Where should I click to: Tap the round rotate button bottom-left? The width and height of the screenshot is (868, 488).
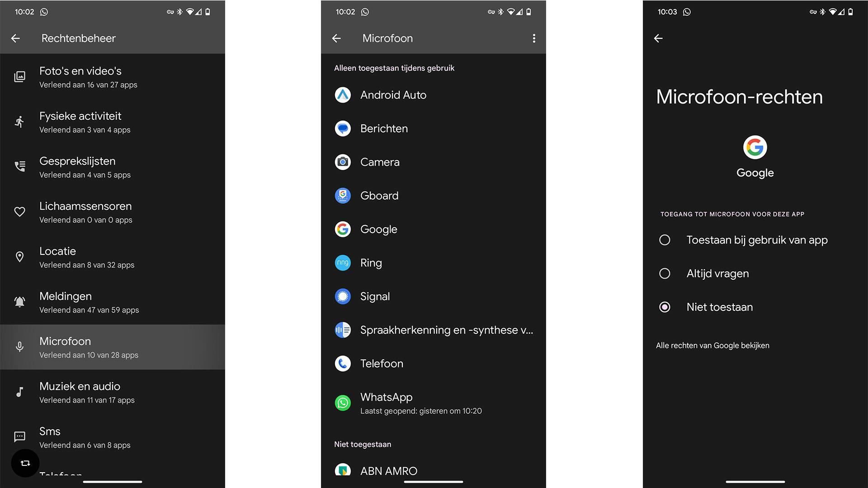[25, 463]
